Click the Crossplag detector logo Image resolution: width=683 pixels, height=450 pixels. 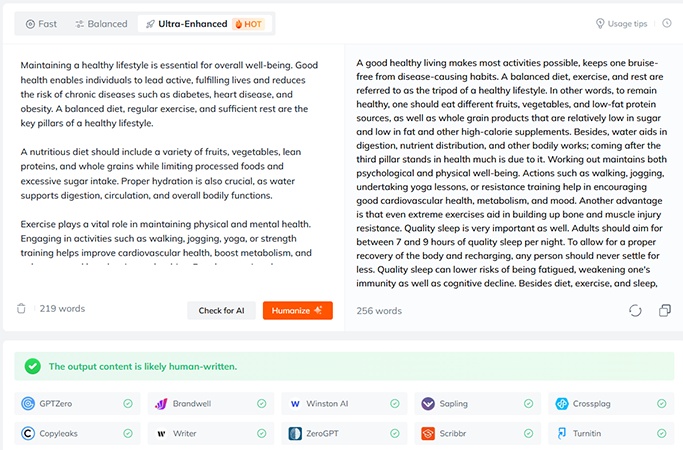pyautogui.click(x=562, y=404)
